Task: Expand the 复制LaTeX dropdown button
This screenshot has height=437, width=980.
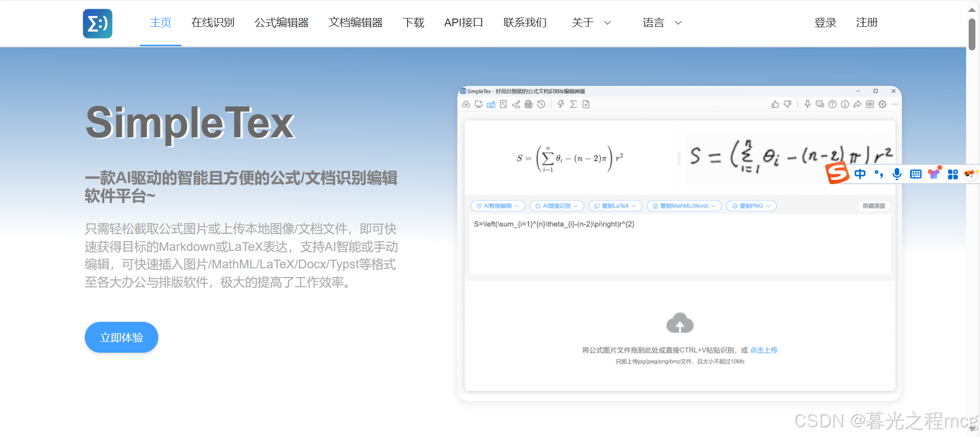Action: point(615,206)
